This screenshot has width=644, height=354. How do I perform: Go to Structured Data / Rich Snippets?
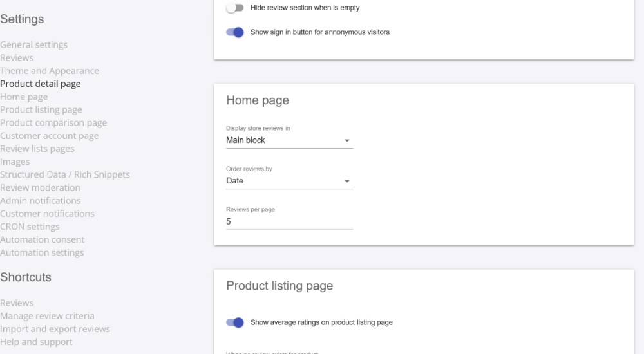pos(65,174)
